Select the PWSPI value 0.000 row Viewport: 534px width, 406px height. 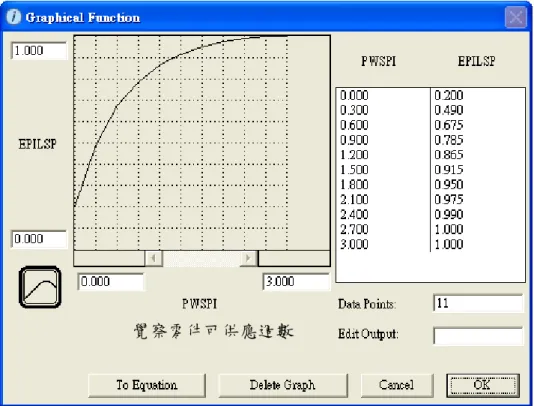click(x=354, y=95)
